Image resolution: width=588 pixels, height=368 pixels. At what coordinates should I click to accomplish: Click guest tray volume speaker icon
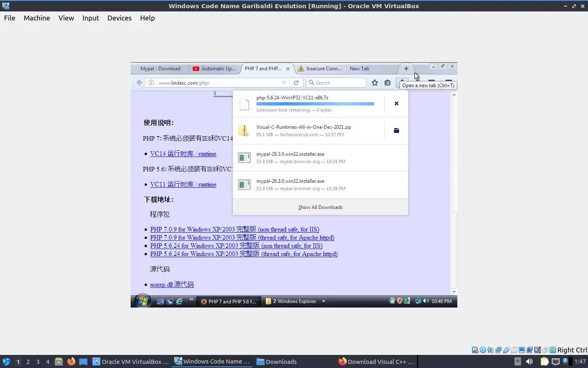pyautogui.click(x=426, y=301)
